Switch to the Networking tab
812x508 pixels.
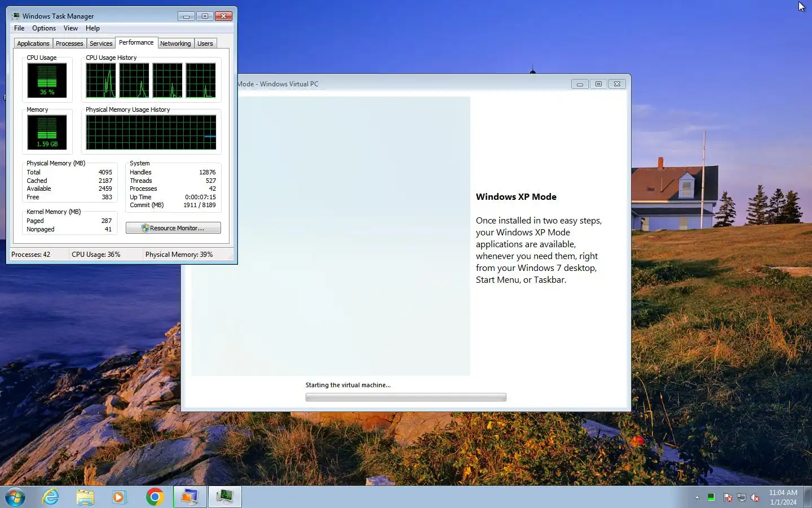pyautogui.click(x=175, y=43)
